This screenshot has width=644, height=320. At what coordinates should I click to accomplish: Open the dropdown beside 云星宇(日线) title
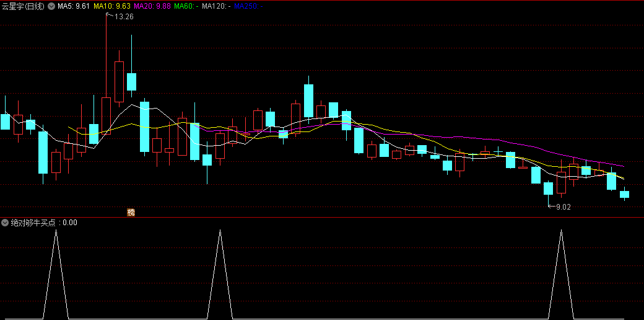pos(51,6)
